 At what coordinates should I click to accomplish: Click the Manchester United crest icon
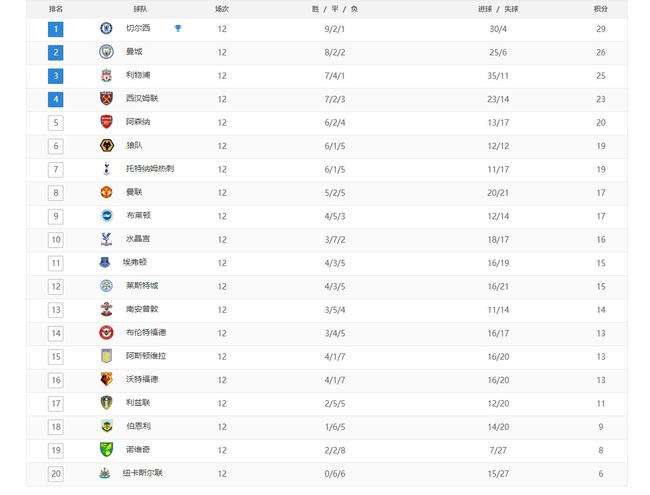coord(107,192)
